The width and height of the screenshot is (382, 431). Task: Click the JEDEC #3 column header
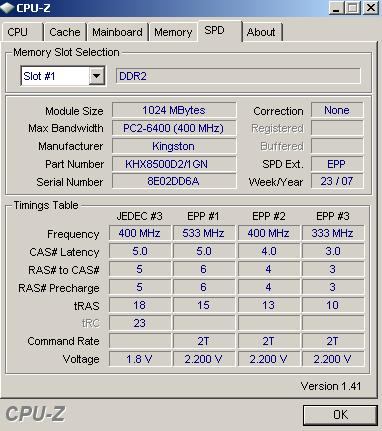click(140, 216)
